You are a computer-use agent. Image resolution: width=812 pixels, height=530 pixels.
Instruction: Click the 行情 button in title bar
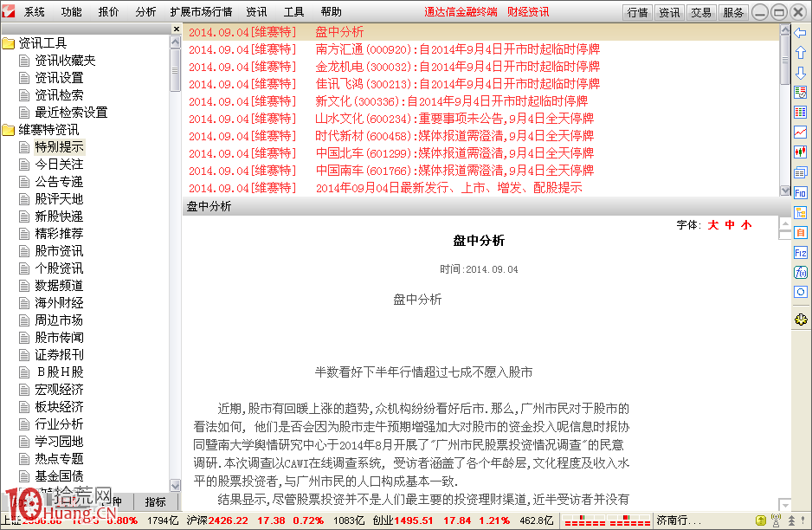(x=637, y=12)
